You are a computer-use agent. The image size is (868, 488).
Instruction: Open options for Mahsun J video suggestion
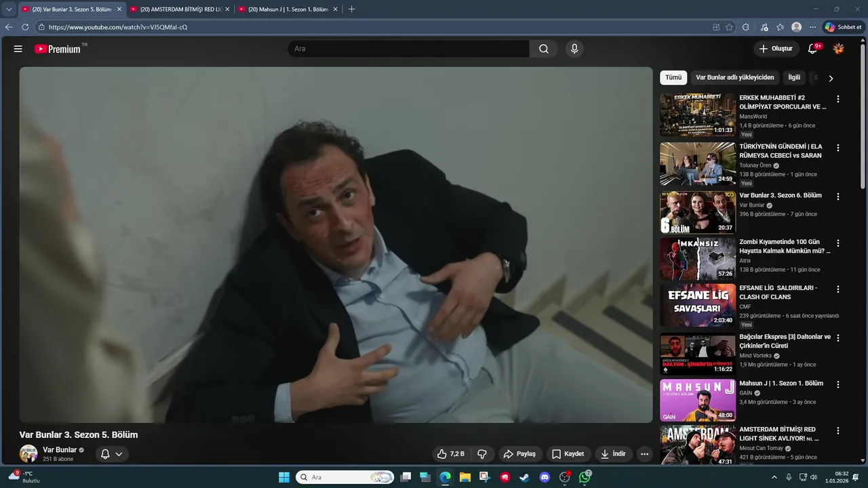tap(838, 384)
